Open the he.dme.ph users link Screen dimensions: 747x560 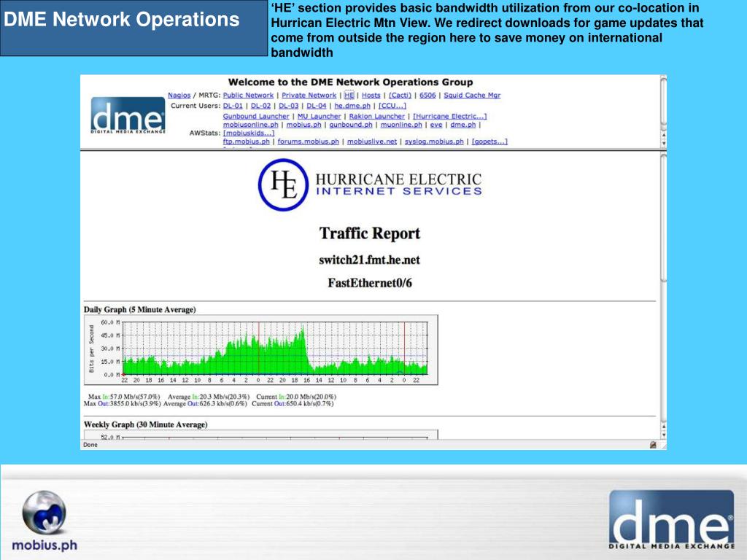coord(352,106)
